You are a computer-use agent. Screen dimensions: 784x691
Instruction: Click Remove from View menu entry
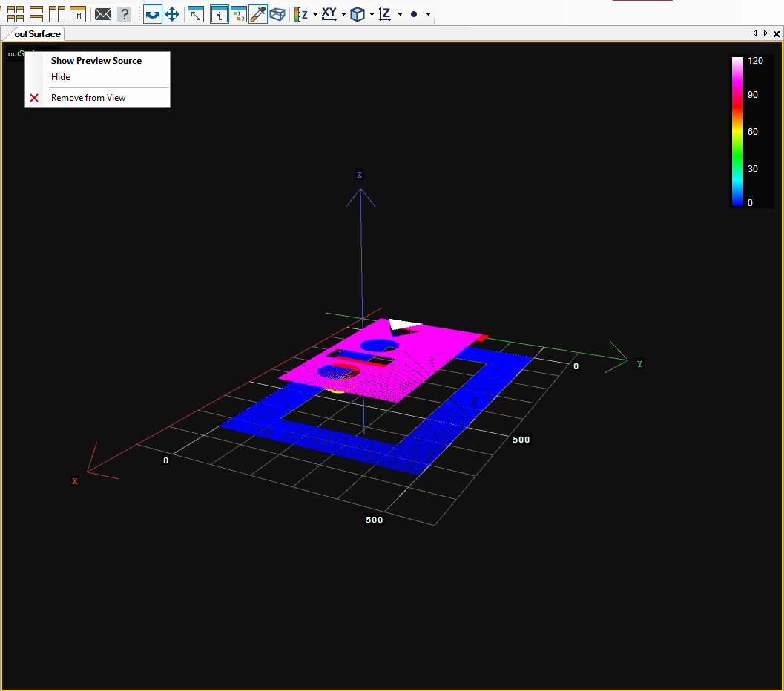pos(88,98)
